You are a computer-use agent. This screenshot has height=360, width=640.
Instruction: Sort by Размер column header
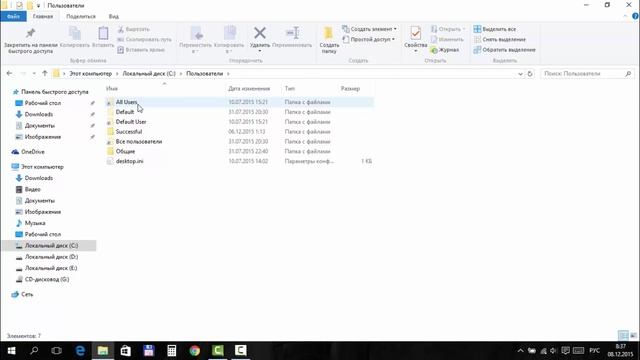[x=350, y=89]
